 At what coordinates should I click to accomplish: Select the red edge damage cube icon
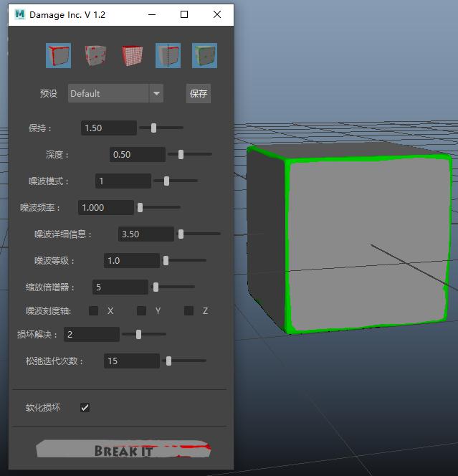pos(58,55)
